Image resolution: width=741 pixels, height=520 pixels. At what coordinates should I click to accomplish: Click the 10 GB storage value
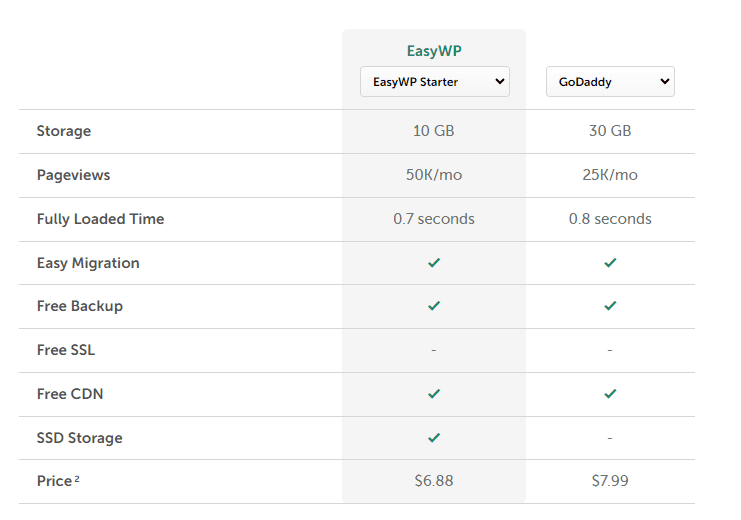click(434, 131)
